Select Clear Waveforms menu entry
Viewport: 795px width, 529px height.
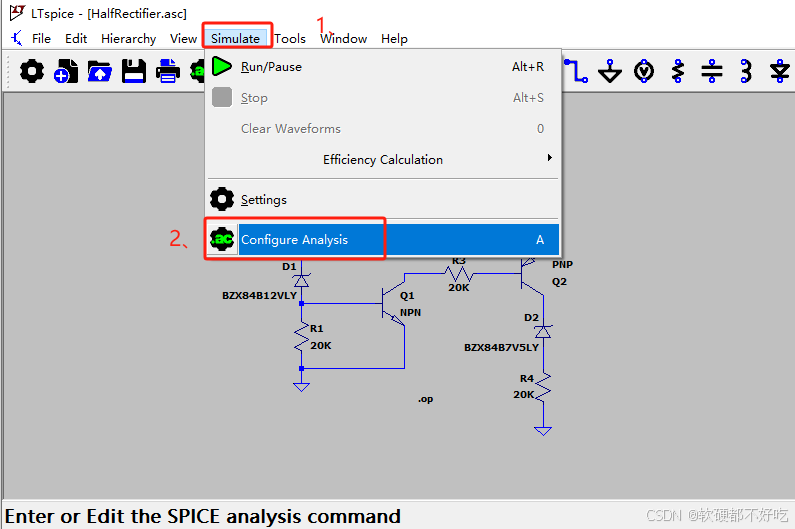(x=383, y=128)
